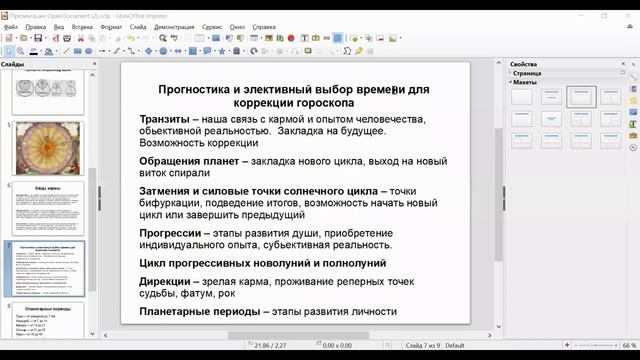This screenshot has width=640, height=360.
Task: Select slide 8 thumbnail Планетарные периоды
Action: point(48,320)
